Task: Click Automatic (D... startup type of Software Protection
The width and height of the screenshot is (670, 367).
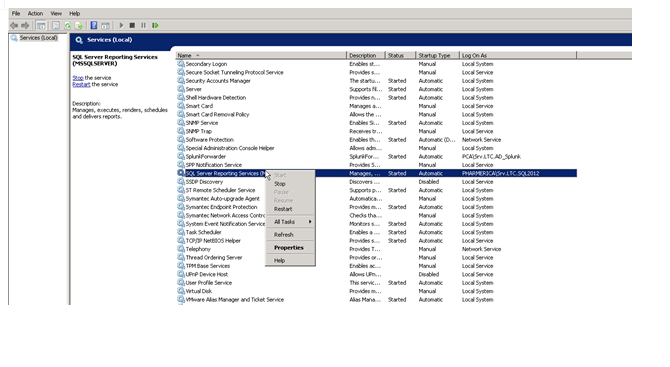Action: pos(437,140)
